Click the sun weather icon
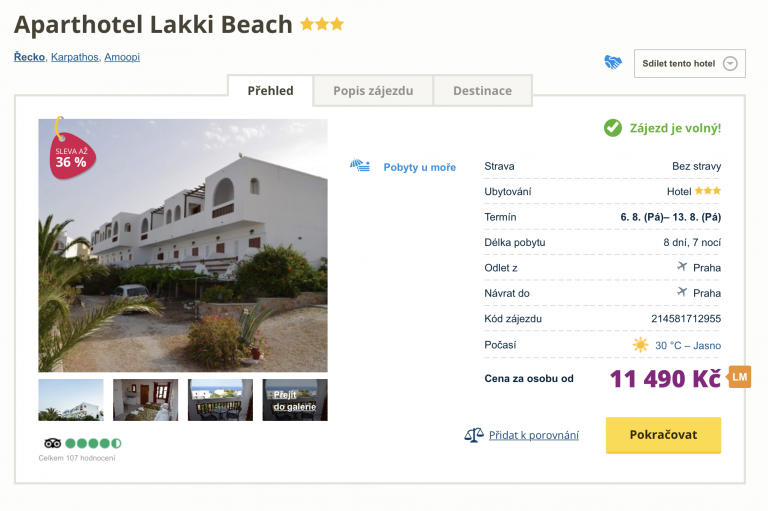This screenshot has height=511, width=768. tap(640, 345)
